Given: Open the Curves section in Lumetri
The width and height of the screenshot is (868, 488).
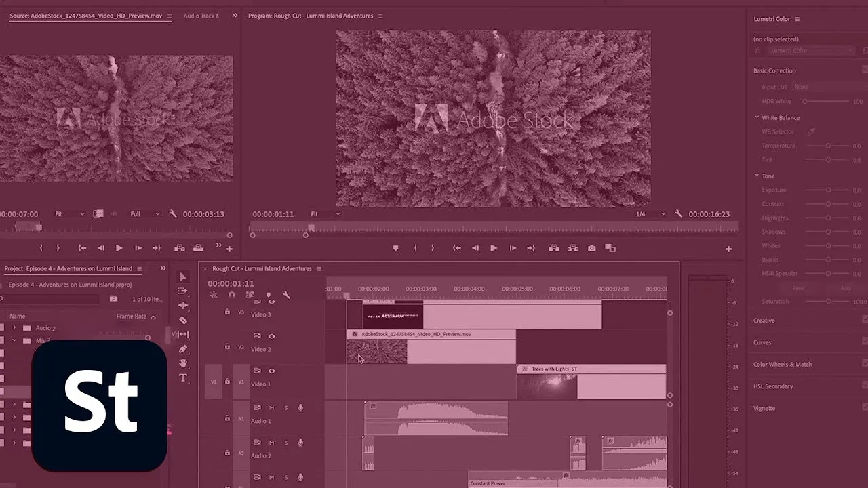Looking at the screenshot, I should tap(762, 342).
